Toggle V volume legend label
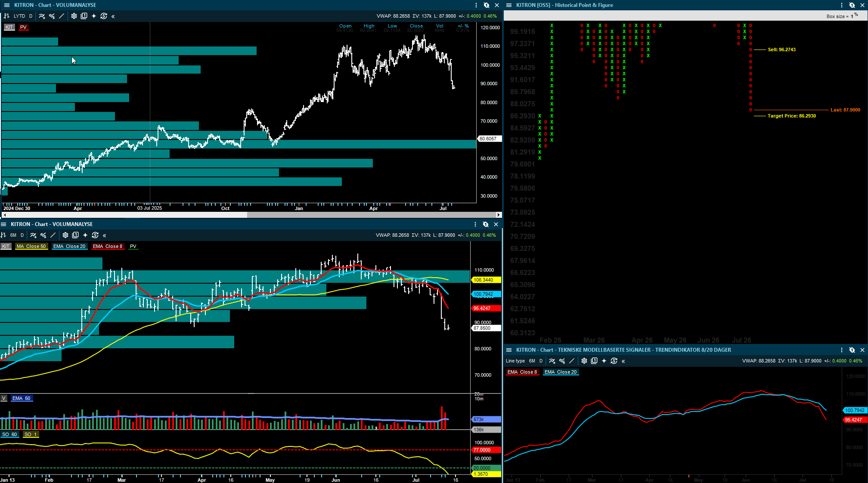This screenshot has height=483, width=868. (3, 398)
